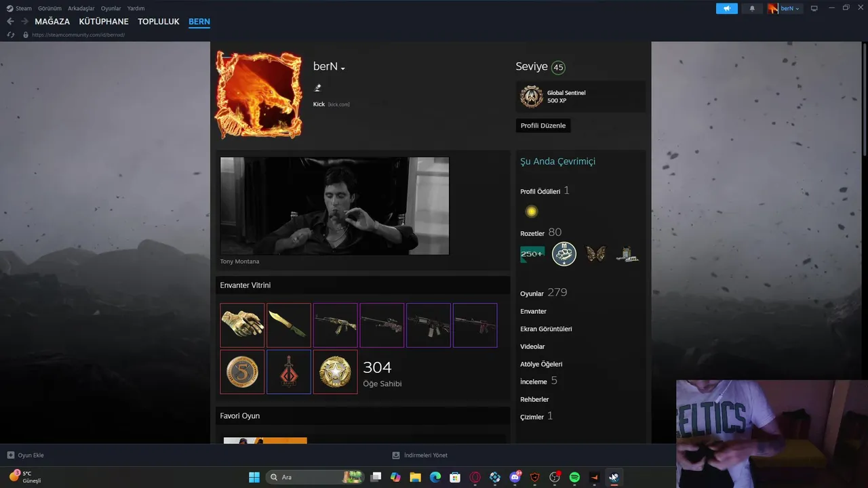The image size is (868, 488).
Task: Open the weather widget showing 5°C
Action: click(25, 477)
